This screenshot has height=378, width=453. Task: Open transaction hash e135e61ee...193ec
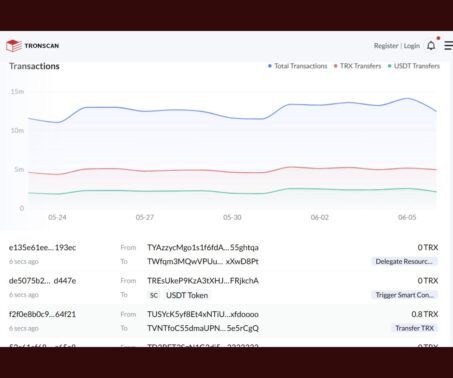42,247
